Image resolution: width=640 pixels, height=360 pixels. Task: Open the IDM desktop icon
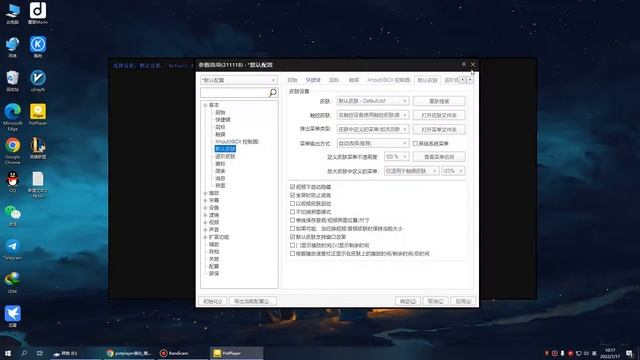[13, 282]
